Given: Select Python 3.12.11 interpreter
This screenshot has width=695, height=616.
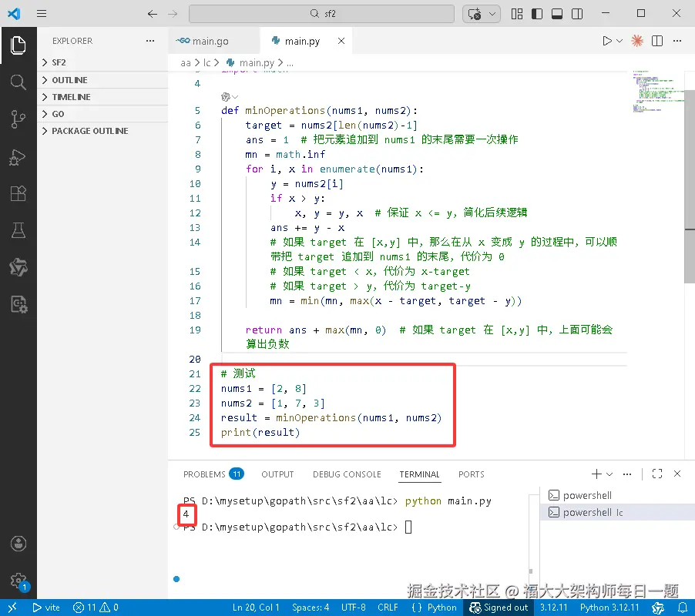Looking at the screenshot, I should 609,608.
